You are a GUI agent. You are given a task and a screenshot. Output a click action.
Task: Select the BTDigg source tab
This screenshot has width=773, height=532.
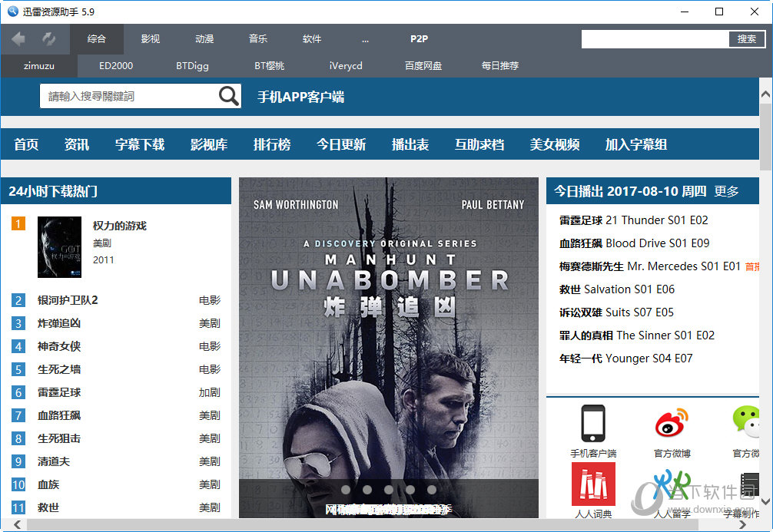(x=192, y=66)
